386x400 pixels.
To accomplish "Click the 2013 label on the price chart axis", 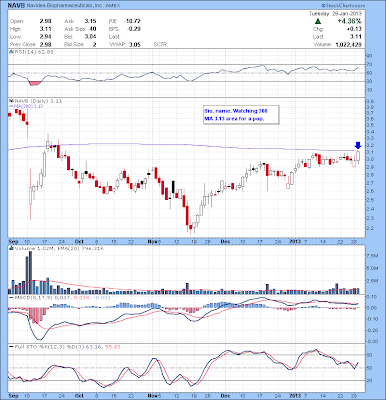I will coord(295,241).
